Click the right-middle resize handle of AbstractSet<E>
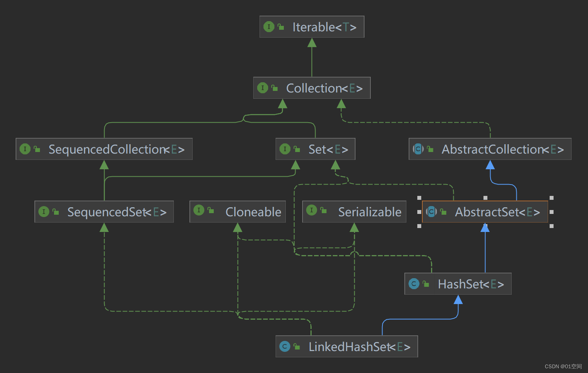The height and width of the screenshot is (373, 588). point(552,212)
